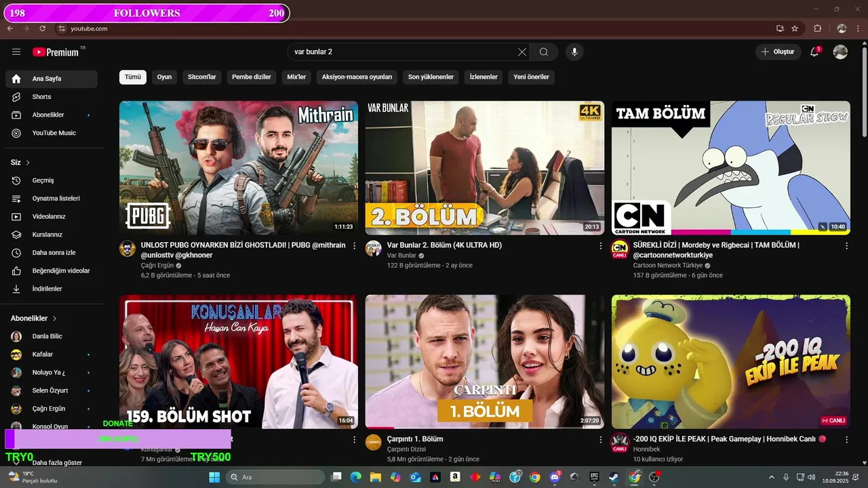Open the notifications bell
The width and height of the screenshot is (868, 488).
tap(814, 52)
